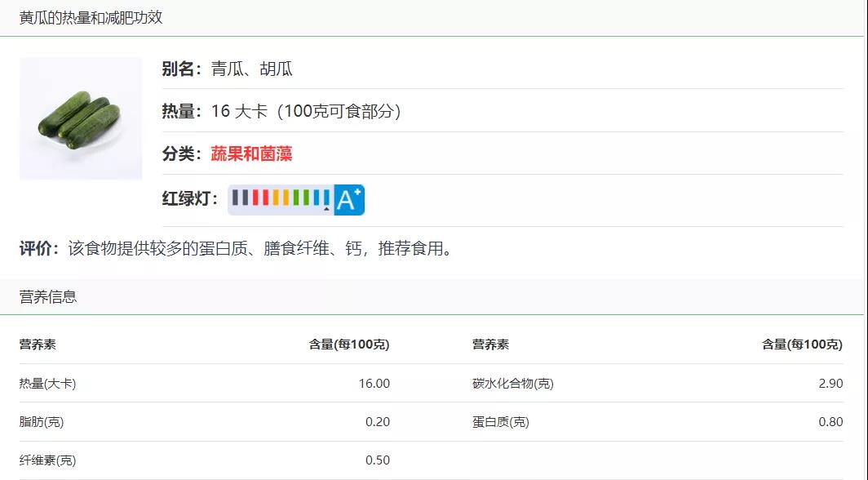Select the 脂肪(克) nutrient row label

(x=42, y=422)
